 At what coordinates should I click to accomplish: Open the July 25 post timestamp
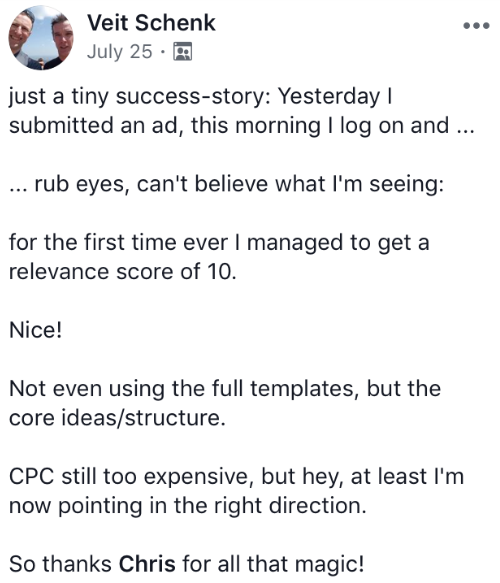pyautogui.click(x=120, y=51)
